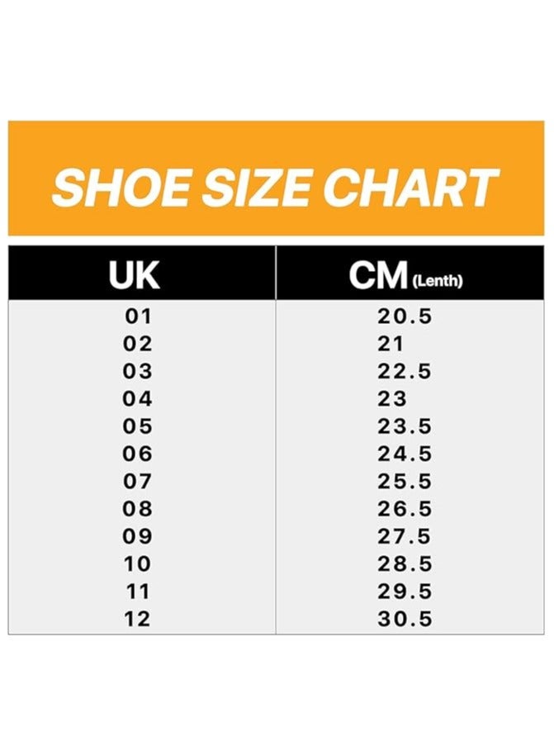Click UK size 09 cell
This screenshot has height=756, width=554.
click(138, 537)
